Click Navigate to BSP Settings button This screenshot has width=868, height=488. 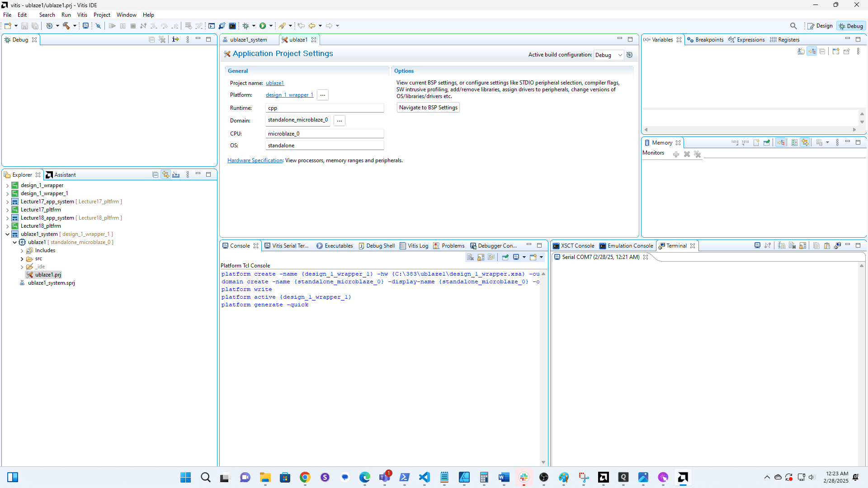pos(428,108)
